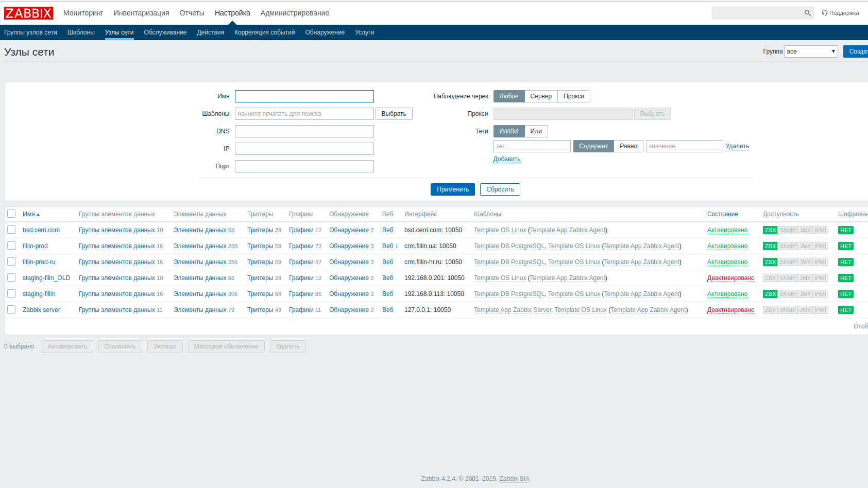Click ZBX availability badge for Zabbix server
The image size is (868, 488).
(770, 310)
